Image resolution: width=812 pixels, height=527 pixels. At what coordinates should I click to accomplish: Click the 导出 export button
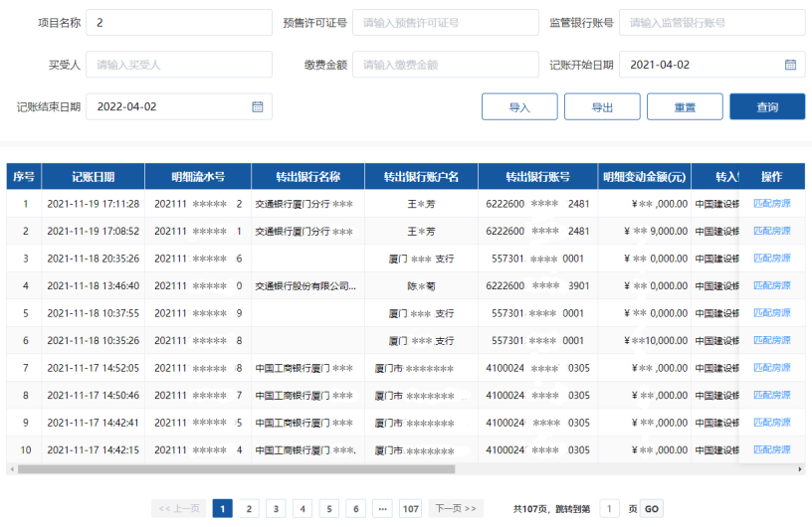tap(602, 106)
